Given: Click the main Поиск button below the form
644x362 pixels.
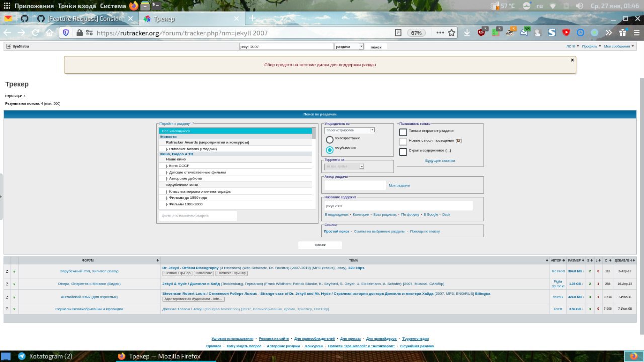Looking at the screenshot, I should point(320,245).
